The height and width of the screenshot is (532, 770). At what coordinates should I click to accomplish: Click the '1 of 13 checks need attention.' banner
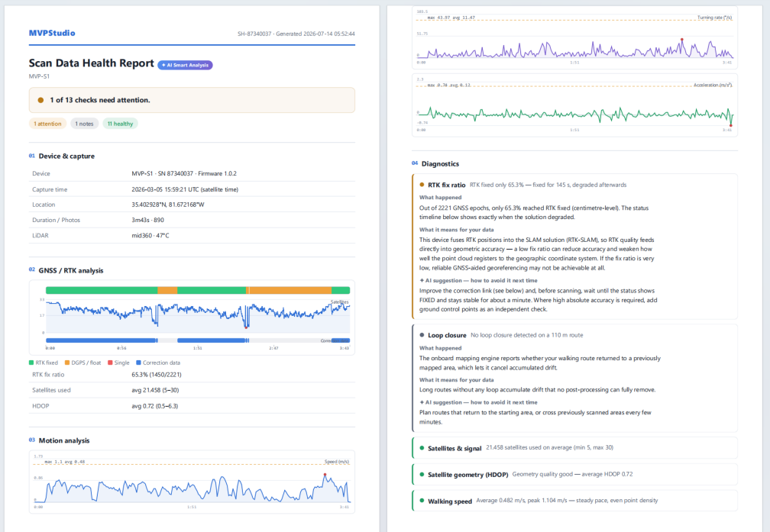point(192,100)
